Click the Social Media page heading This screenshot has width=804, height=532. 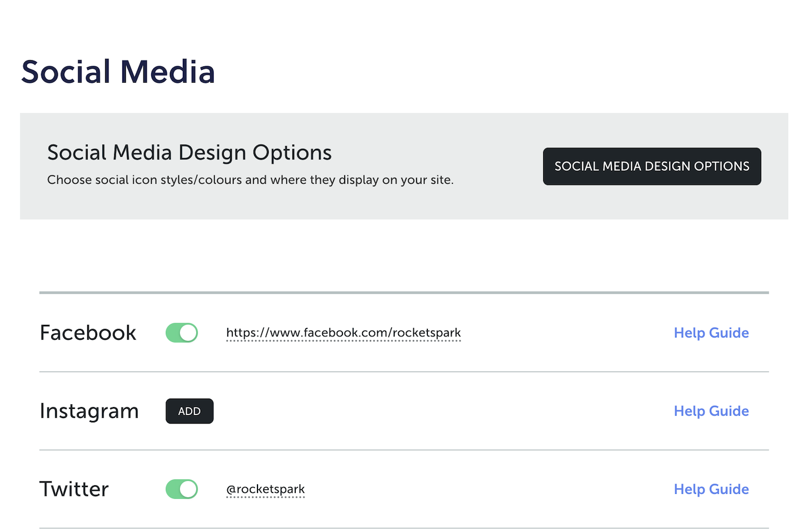tap(118, 72)
